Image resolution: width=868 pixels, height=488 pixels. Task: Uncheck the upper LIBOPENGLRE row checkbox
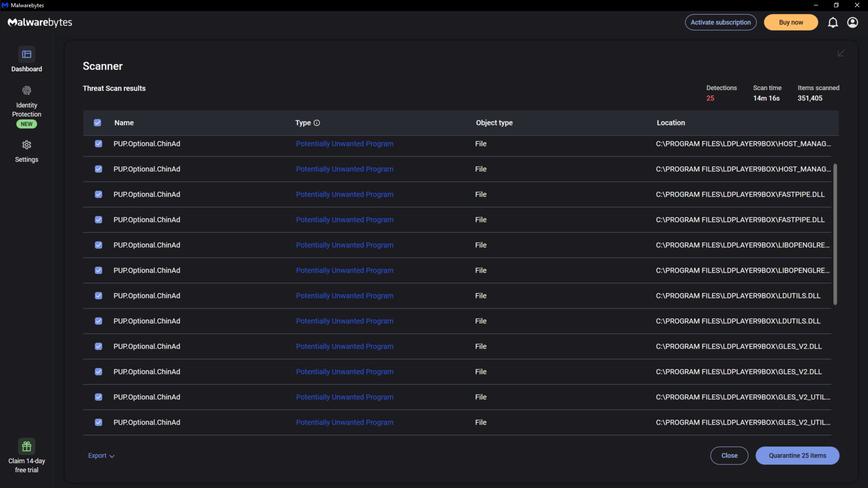pos(98,245)
